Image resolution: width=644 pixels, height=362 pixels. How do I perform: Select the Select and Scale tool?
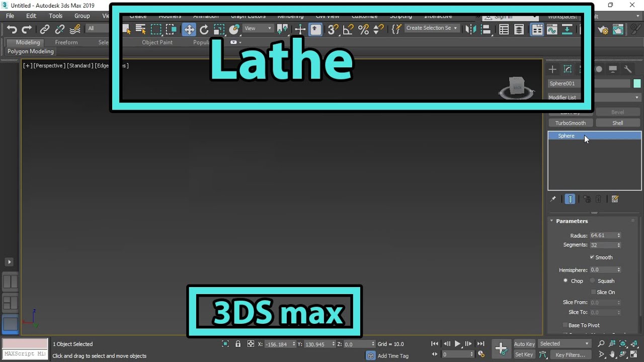click(x=219, y=30)
